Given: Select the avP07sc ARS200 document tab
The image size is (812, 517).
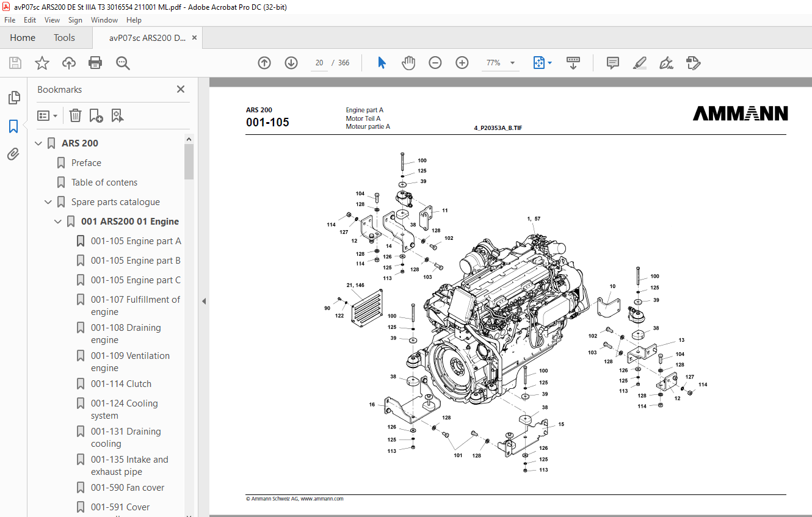Looking at the screenshot, I should [147, 38].
